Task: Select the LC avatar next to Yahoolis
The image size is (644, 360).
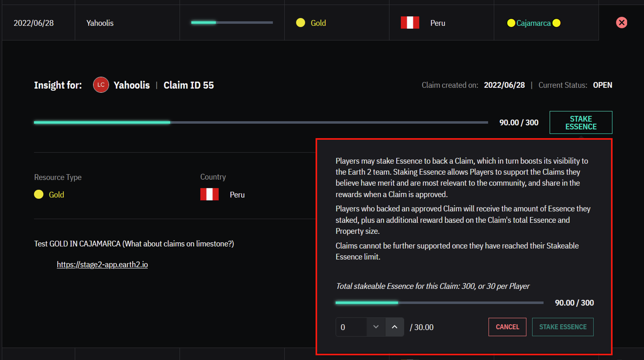Action: (101, 84)
